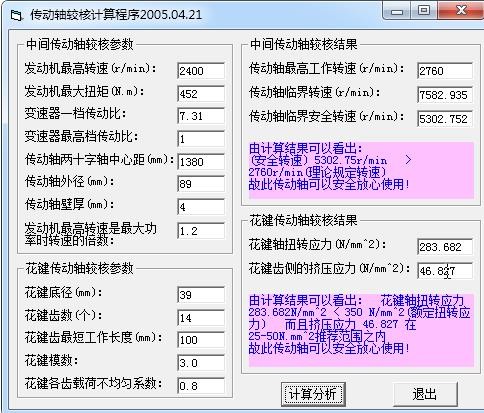Click the app icon in title bar
The width and height of the screenshot is (484, 413).
16,15
